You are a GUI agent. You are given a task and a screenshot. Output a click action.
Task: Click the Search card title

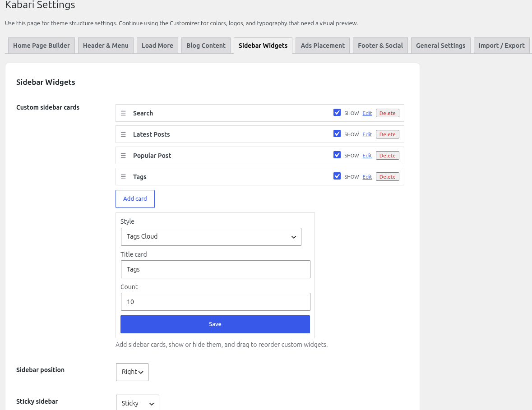(143, 113)
